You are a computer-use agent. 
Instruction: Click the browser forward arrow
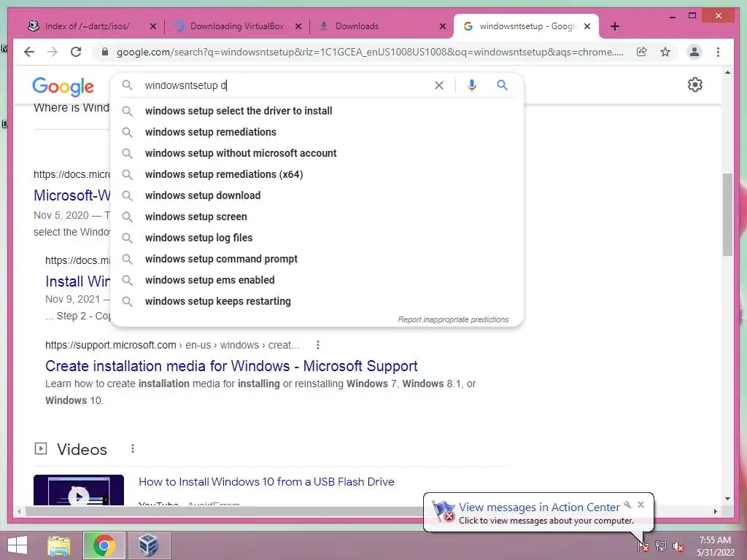click(x=53, y=52)
